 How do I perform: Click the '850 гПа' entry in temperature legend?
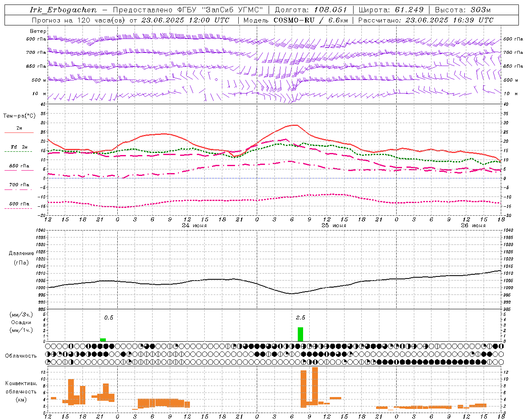coord(19,166)
